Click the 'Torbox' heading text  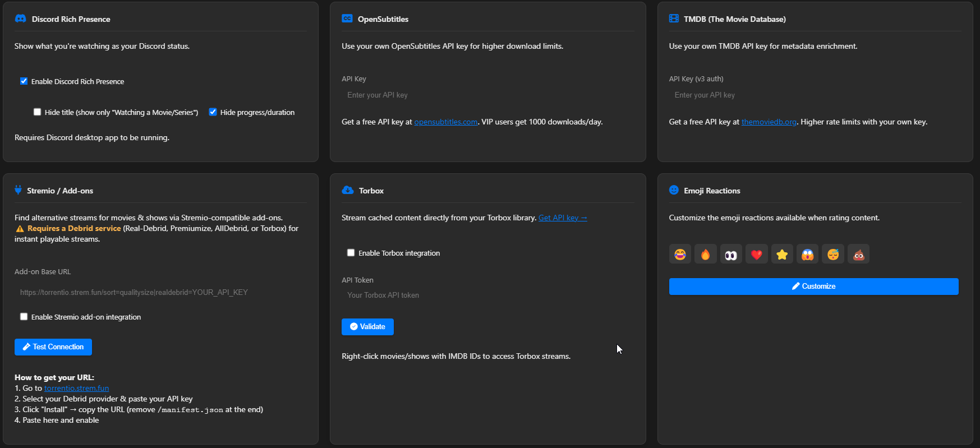pos(371,191)
